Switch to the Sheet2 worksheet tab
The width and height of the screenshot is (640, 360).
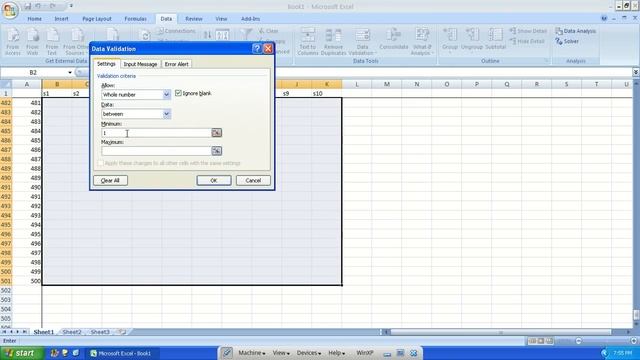click(72, 332)
